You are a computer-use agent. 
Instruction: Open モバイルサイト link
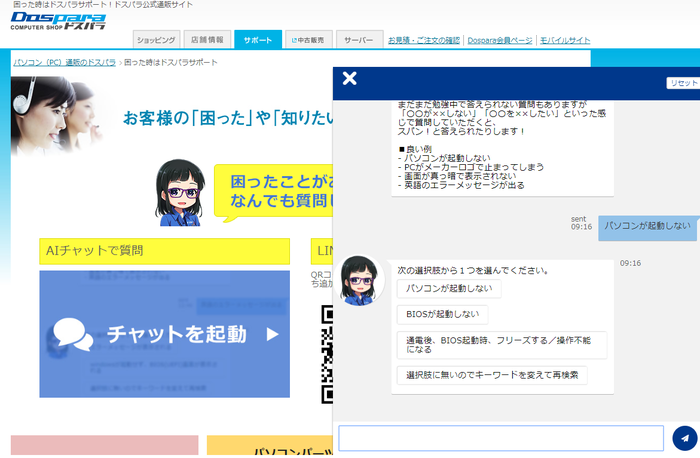[565, 40]
